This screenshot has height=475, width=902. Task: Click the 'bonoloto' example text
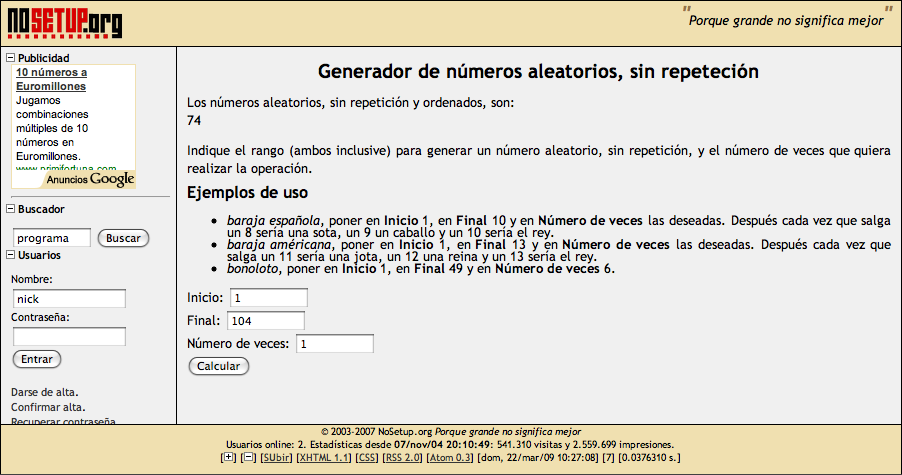(253, 269)
